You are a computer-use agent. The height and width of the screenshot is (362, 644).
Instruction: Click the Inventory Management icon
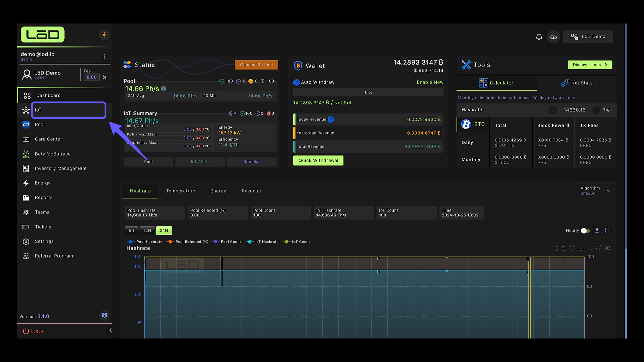(26, 169)
